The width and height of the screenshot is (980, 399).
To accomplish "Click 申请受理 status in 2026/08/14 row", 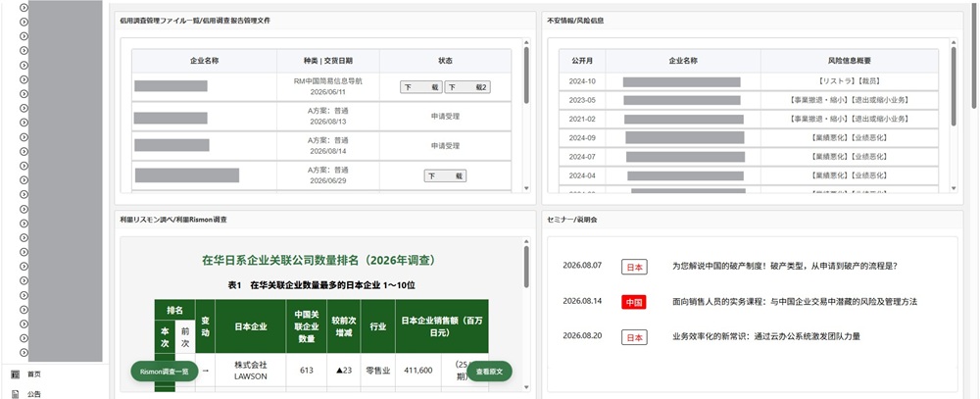I will [445, 146].
